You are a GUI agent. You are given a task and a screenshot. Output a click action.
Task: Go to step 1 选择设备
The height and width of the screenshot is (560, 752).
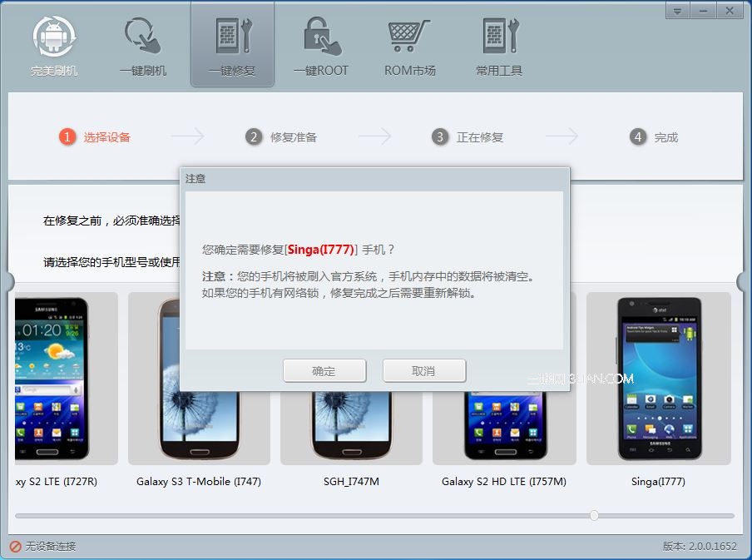tap(95, 137)
